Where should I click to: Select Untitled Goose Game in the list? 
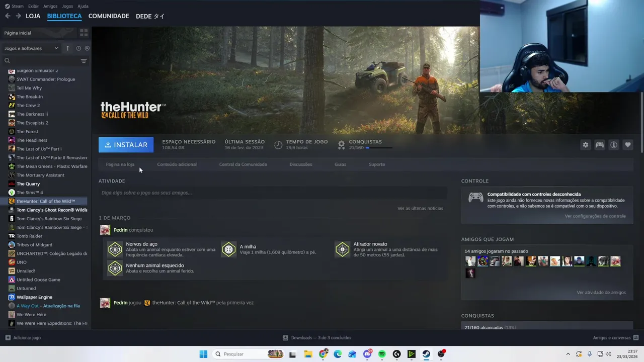coord(38,280)
